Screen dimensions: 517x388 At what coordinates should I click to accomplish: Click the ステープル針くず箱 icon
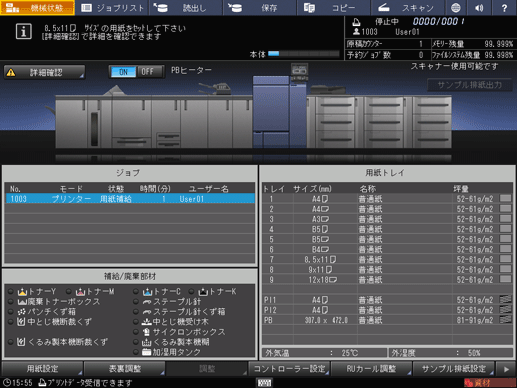(x=147, y=312)
